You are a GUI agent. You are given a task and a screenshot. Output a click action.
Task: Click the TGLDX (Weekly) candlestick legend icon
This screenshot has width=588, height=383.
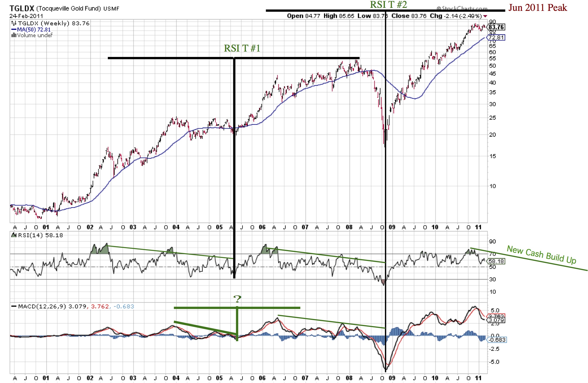tap(14, 24)
